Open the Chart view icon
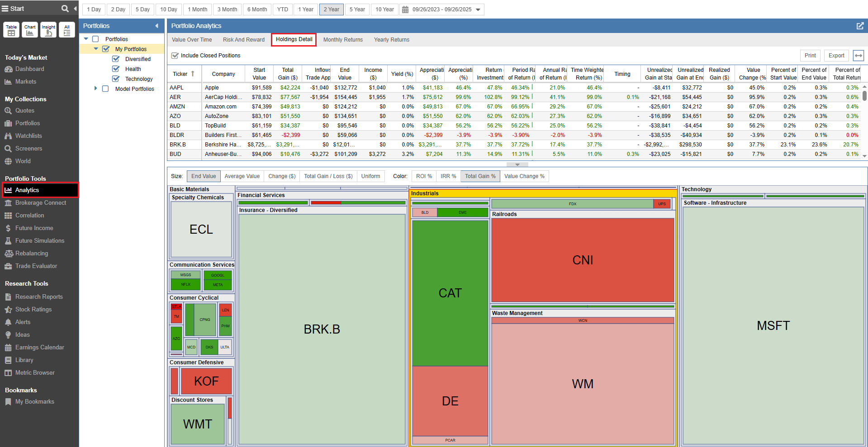This screenshot has height=447, width=868. (x=30, y=30)
